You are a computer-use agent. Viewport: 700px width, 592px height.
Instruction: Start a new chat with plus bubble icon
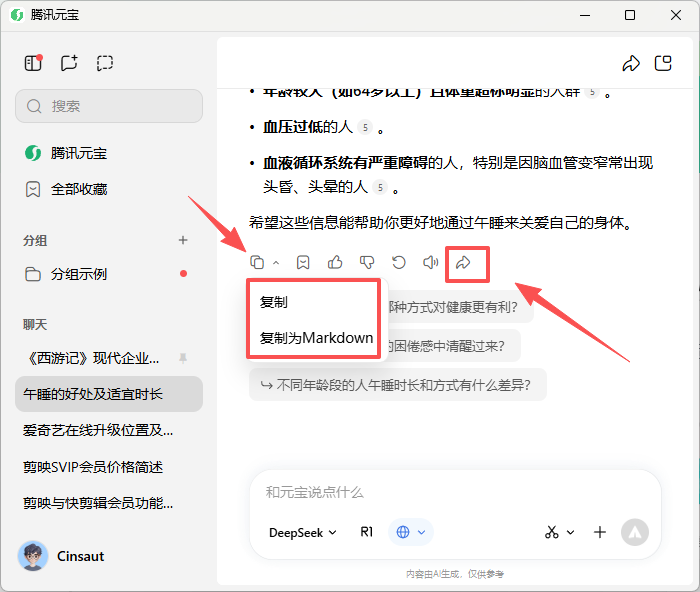pyautogui.click(x=69, y=63)
